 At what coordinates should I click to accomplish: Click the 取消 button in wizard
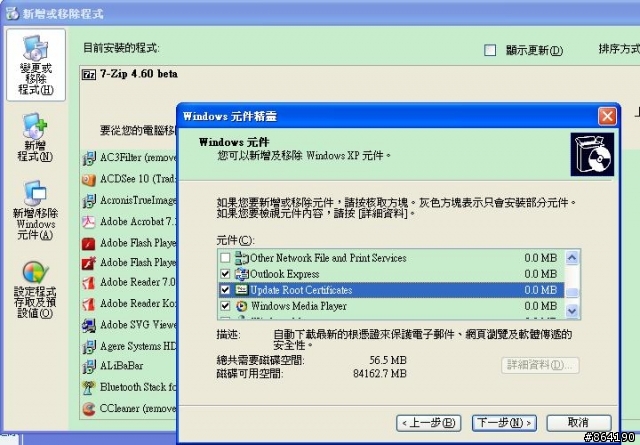(x=579, y=423)
